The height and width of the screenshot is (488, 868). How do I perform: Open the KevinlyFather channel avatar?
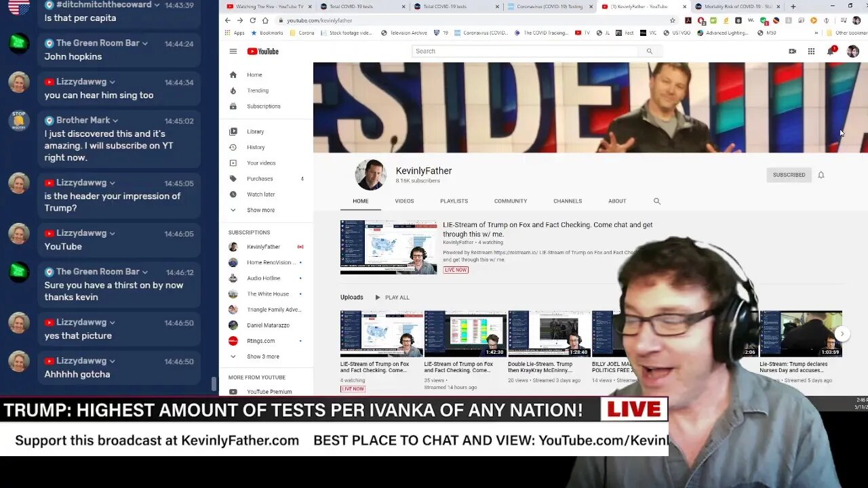click(x=370, y=175)
